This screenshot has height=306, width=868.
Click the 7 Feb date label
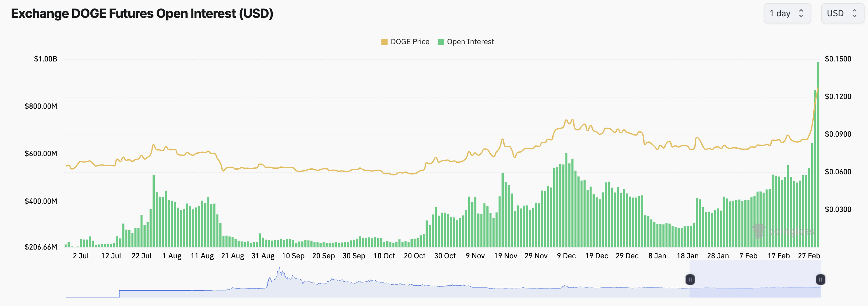coord(748,256)
